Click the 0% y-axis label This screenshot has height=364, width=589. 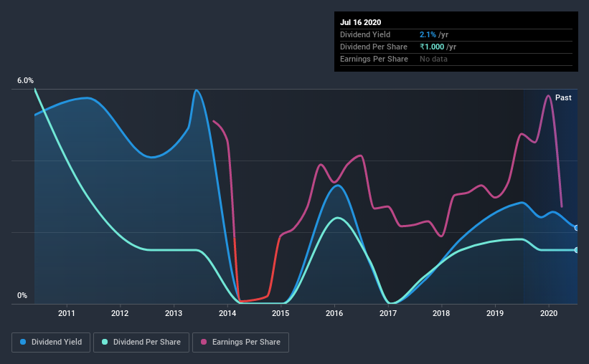[x=22, y=296]
